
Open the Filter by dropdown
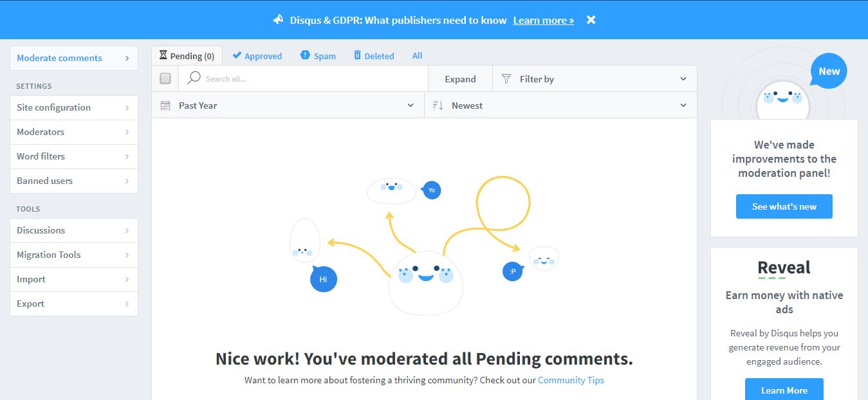tap(595, 79)
